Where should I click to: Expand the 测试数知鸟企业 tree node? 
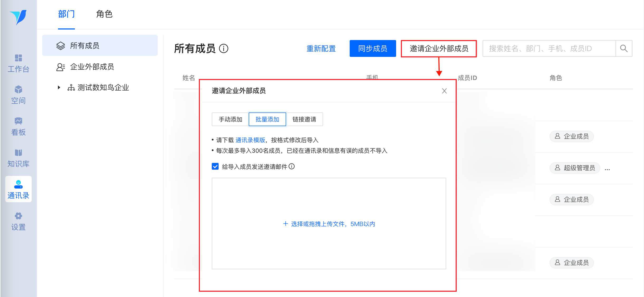pos(59,87)
